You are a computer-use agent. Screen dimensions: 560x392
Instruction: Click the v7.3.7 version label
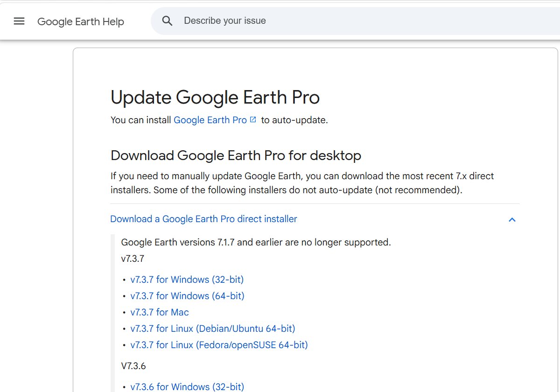pyautogui.click(x=133, y=258)
